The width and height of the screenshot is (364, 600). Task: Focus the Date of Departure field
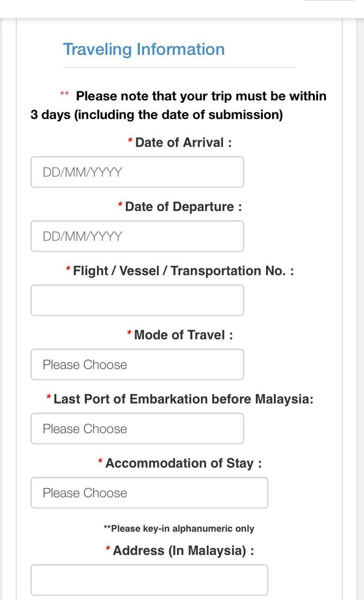click(137, 236)
